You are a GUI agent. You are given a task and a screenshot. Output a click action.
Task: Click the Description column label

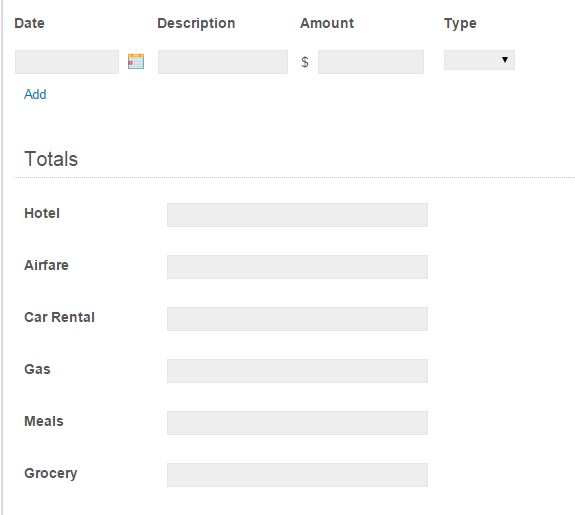[x=196, y=23]
